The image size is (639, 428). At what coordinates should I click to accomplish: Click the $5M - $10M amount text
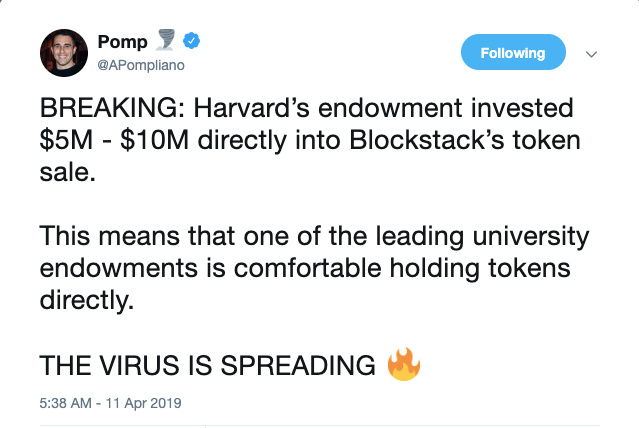[x=114, y=140]
